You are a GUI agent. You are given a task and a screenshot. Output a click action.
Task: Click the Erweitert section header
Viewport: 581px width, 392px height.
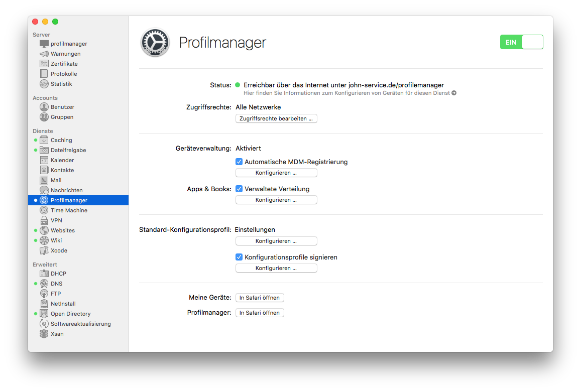(x=45, y=264)
